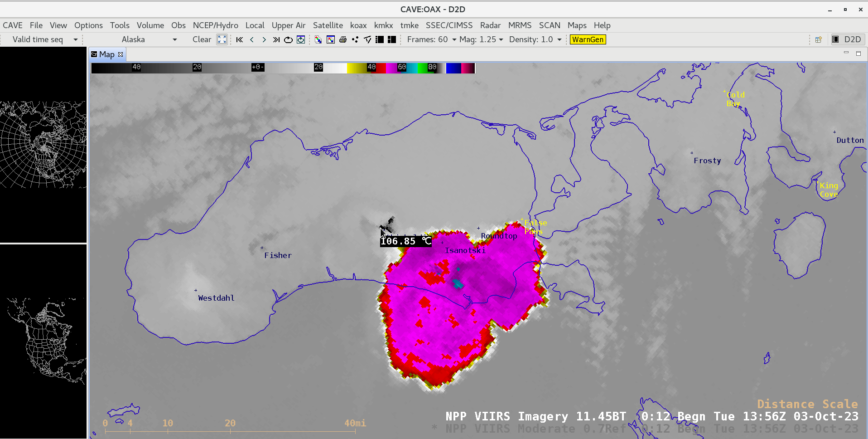This screenshot has height=439, width=868.
Task: Jump to first frame
Action: click(240, 39)
